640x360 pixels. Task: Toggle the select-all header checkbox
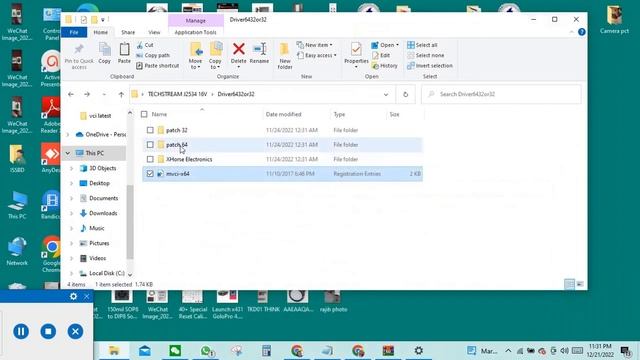coord(144,114)
